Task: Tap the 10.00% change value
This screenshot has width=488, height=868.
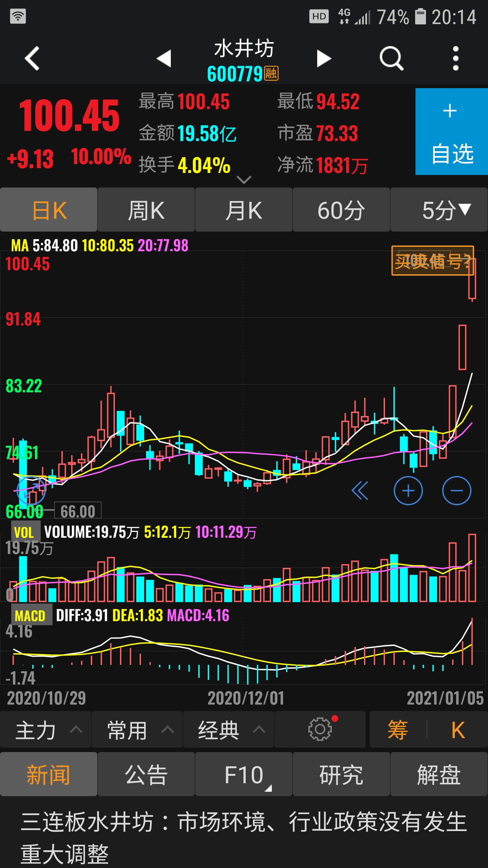Action: click(101, 157)
